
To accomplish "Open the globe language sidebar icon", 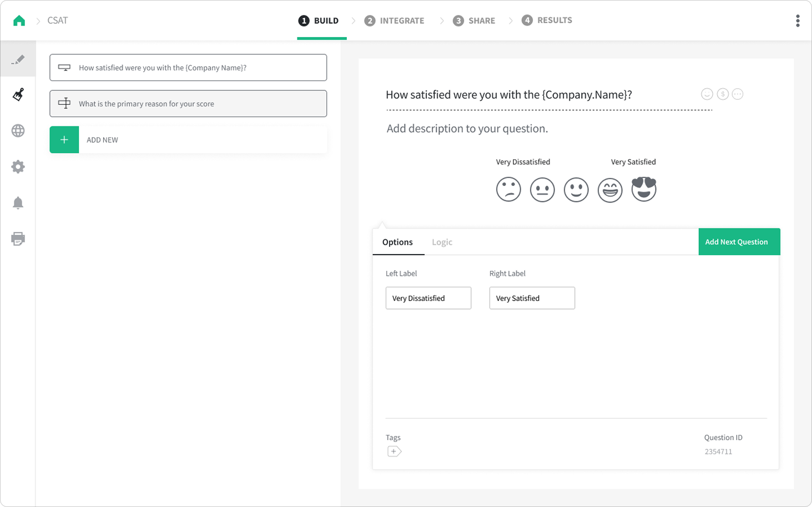I will (x=18, y=131).
